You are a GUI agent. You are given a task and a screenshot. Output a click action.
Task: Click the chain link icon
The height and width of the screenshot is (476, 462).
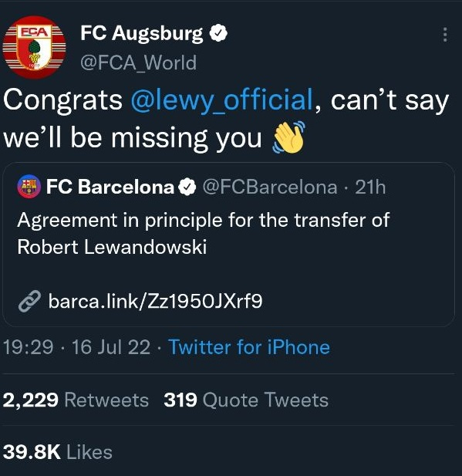pos(29,301)
